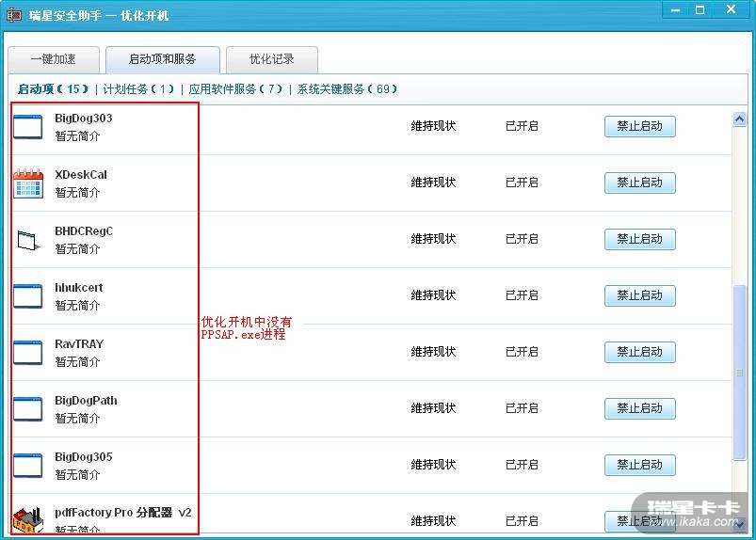
Task: Select the BigDog303 entry name
Action: (84, 118)
